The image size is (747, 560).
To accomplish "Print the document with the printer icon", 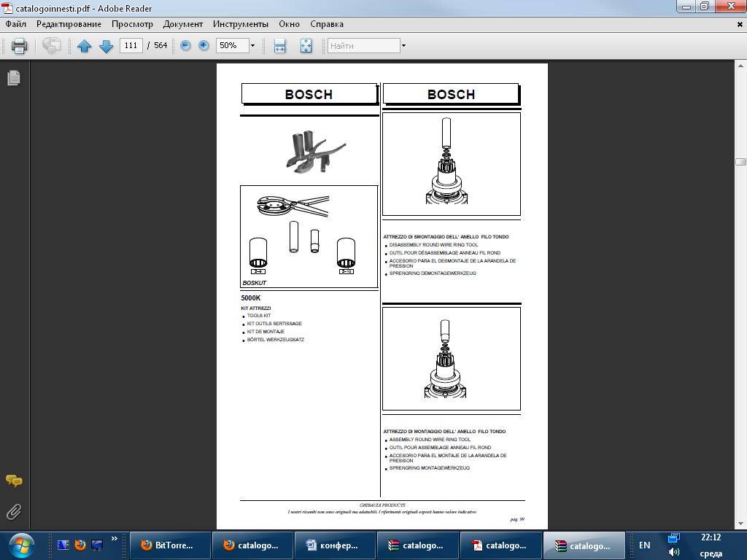I will (x=19, y=46).
